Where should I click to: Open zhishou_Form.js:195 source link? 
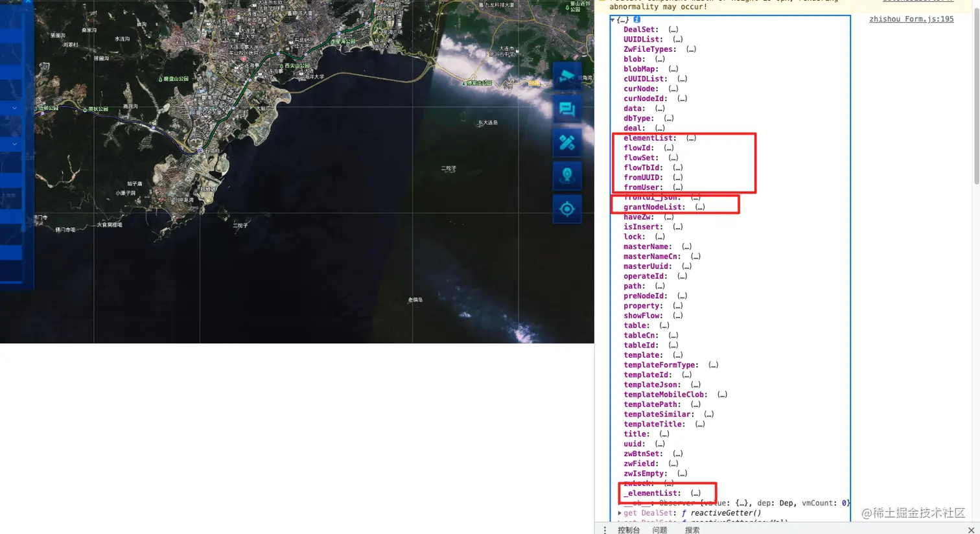[911, 19]
